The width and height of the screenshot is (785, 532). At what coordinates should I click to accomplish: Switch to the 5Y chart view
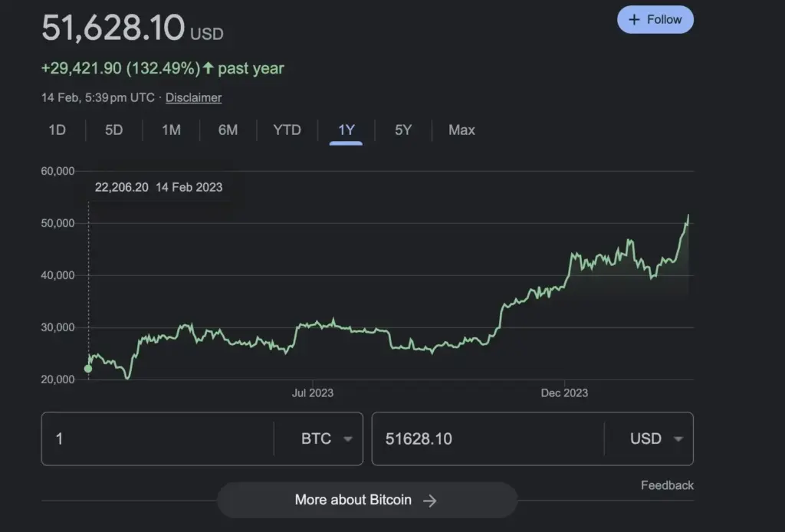click(402, 130)
